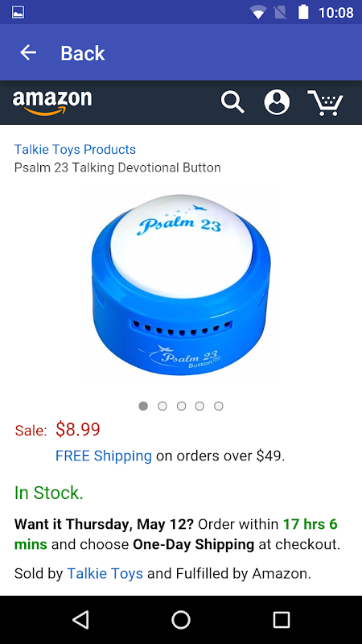Tap the back arrow icon
The image size is (362, 644).
(28, 52)
